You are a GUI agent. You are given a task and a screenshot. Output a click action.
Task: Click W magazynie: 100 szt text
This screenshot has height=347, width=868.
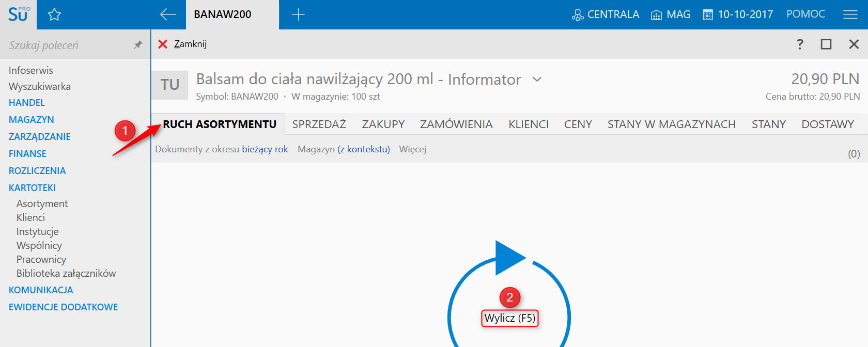pos(336,97)
